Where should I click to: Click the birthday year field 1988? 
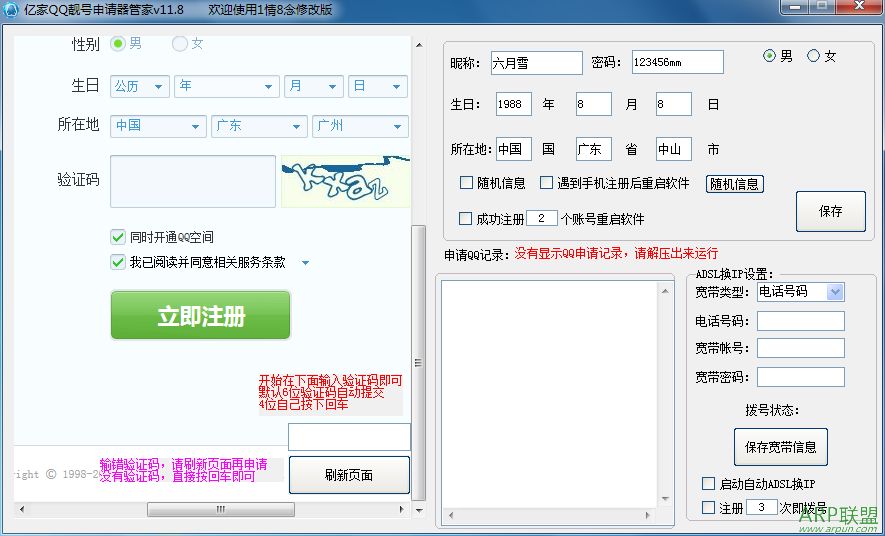click(514, 104)
